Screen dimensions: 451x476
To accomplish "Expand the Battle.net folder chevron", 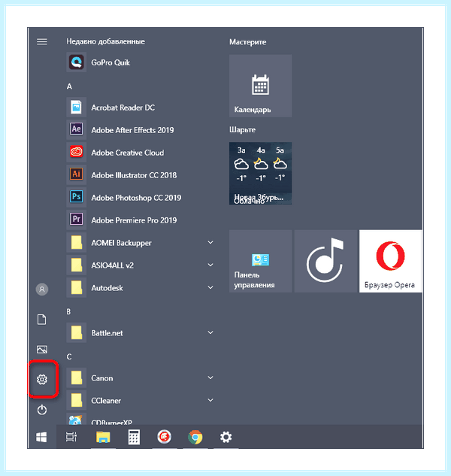I will point(210,332).
